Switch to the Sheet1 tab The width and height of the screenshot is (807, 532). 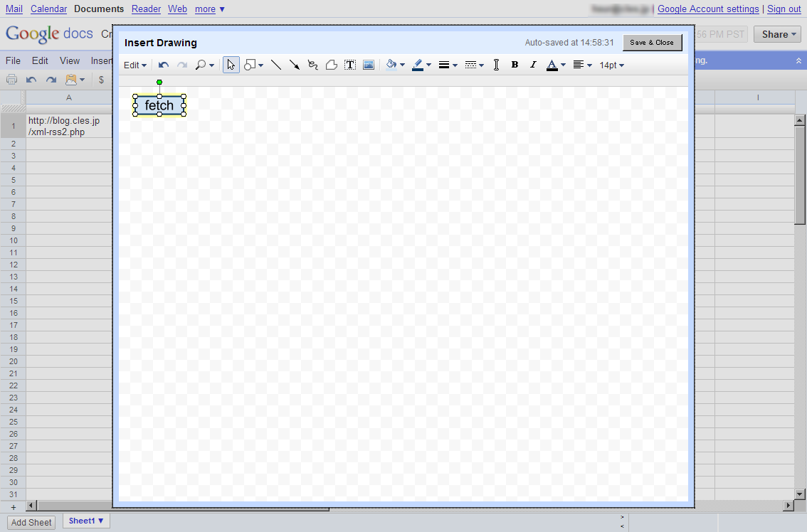click(x=85, y=521)
